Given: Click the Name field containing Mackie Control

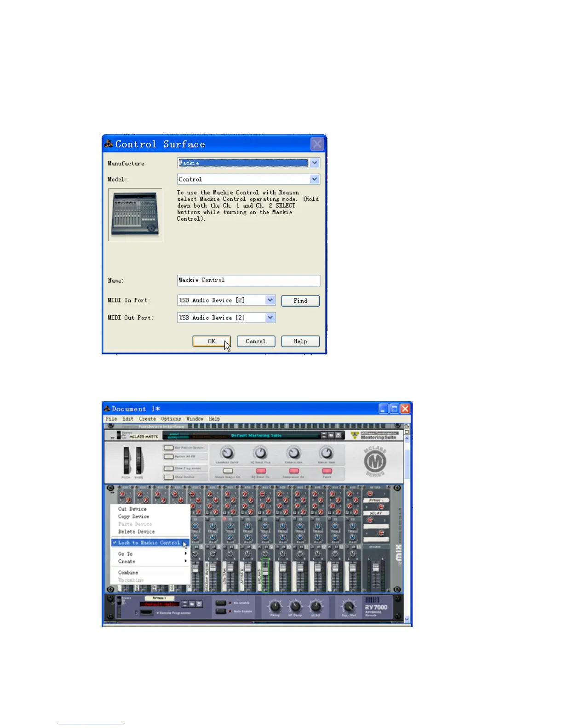Looking at the screenshot, I should point(248,280).
